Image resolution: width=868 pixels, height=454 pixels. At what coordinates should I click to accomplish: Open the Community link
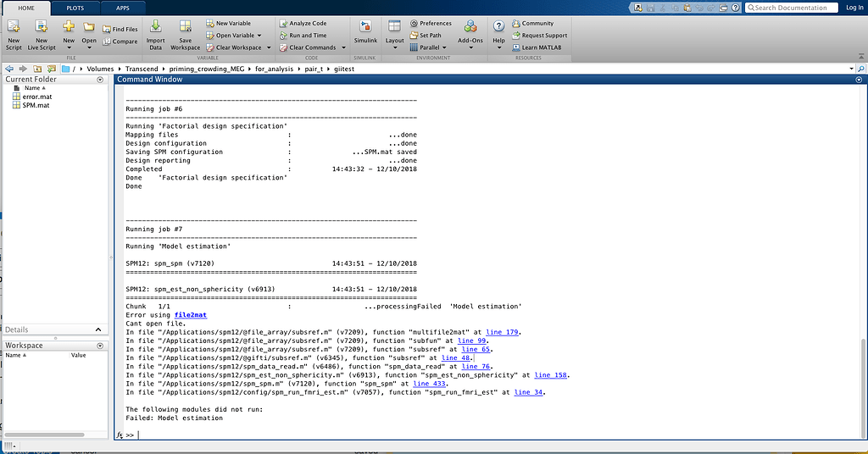tap(532, 23)
